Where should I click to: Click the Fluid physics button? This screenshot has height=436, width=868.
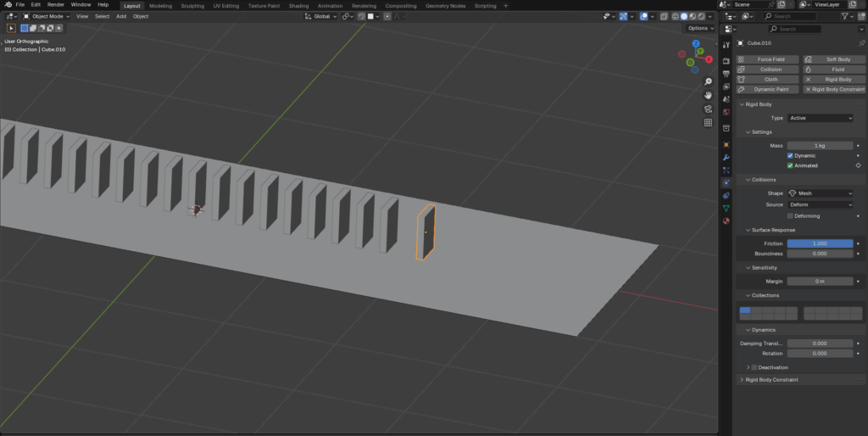click(834, 70)
